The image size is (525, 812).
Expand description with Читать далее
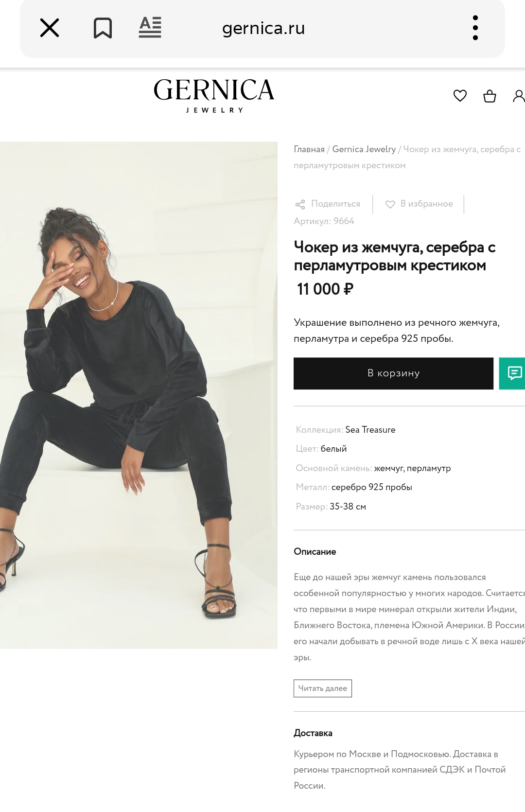(x=323, y=688)
